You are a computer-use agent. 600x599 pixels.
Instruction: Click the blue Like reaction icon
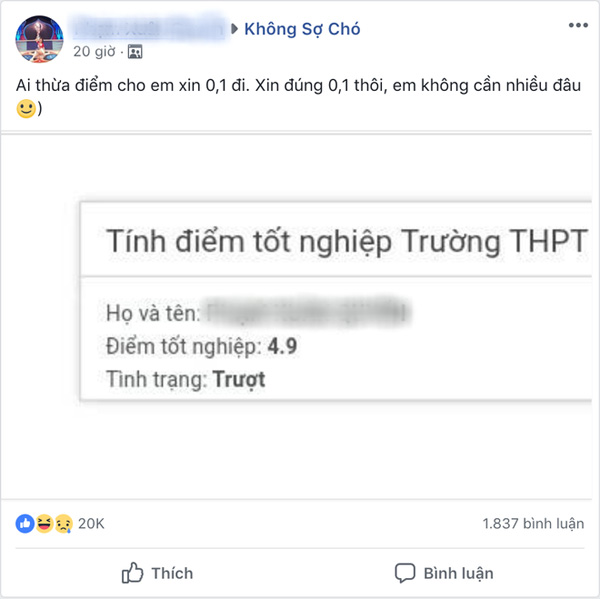[25, 523]
